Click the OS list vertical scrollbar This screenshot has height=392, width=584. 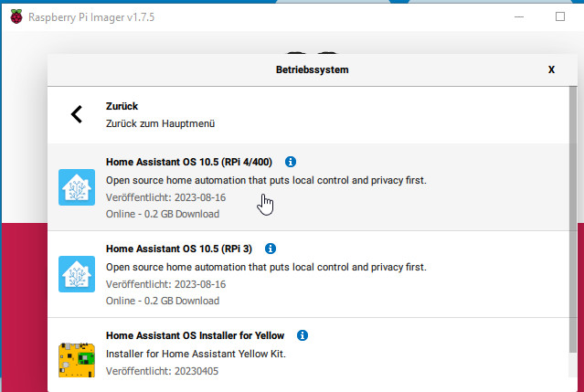click(x=573, y=219)
